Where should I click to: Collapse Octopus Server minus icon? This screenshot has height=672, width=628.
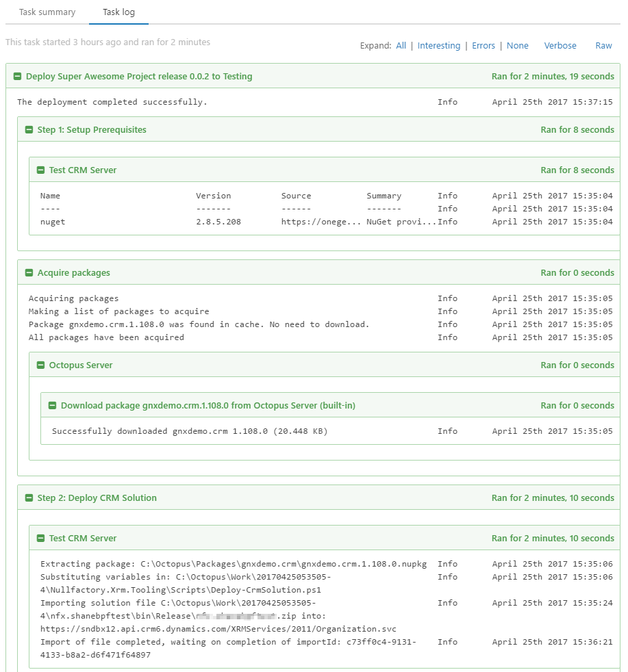click(x=40, y=365)
